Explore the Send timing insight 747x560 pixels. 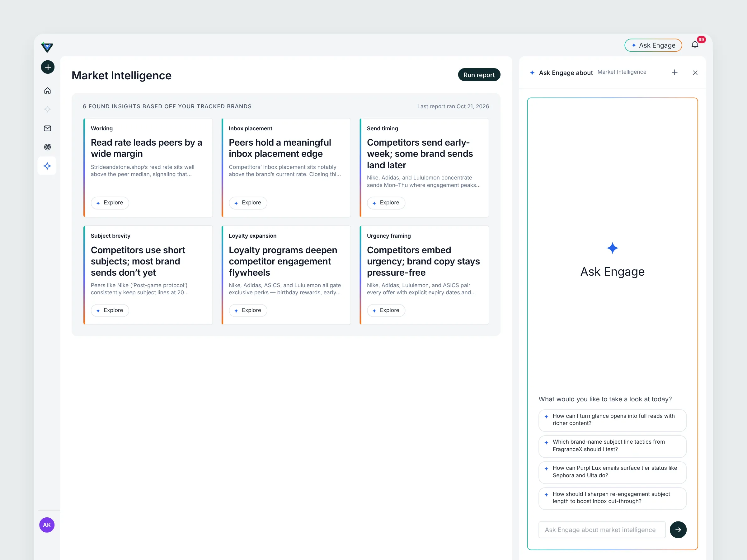[386, 203]
